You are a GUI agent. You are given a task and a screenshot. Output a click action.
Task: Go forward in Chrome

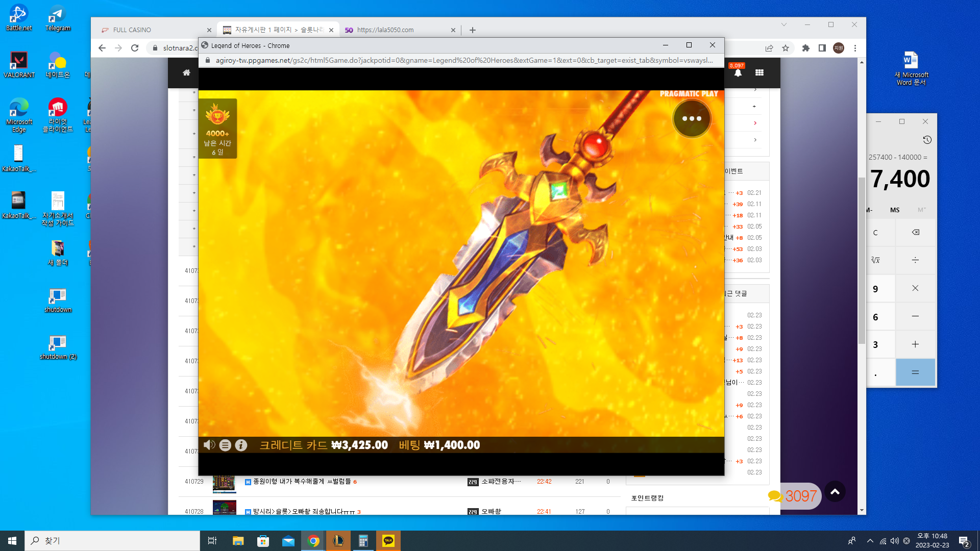click(118, 48)
